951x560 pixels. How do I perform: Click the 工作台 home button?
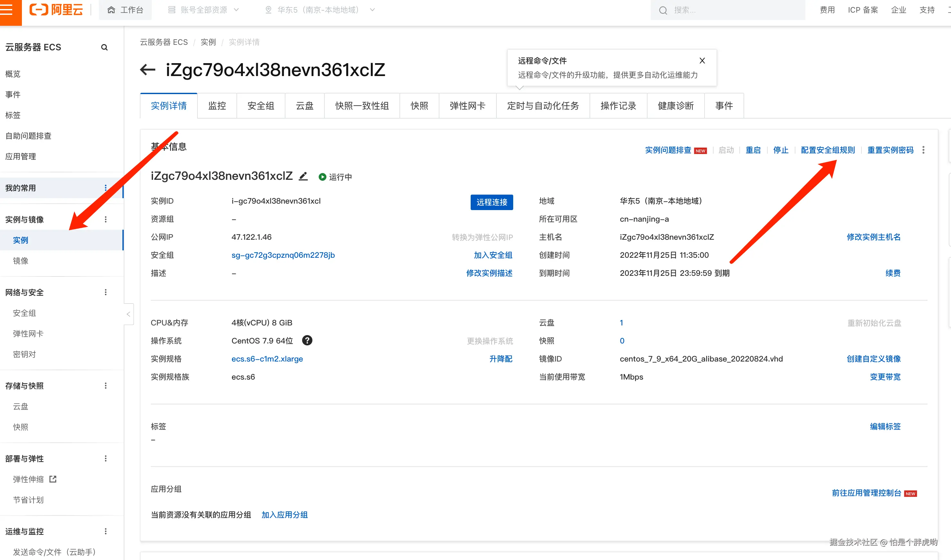click(x=125, y=10)
